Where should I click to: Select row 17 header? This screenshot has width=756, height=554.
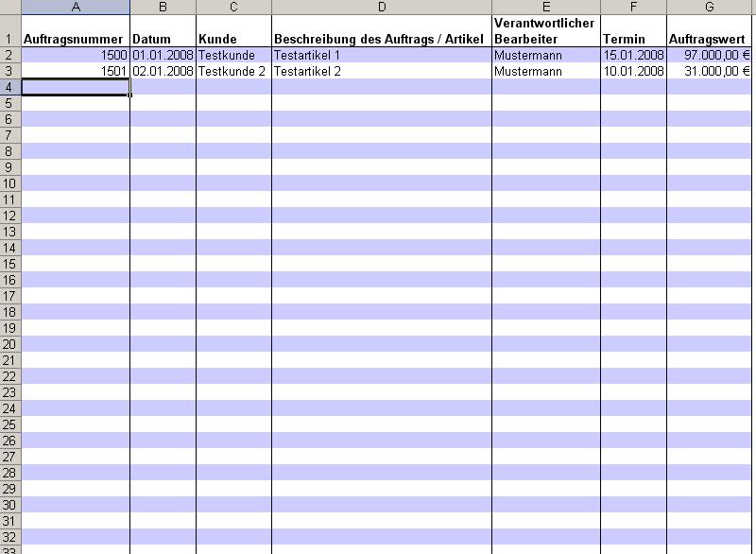9,296
